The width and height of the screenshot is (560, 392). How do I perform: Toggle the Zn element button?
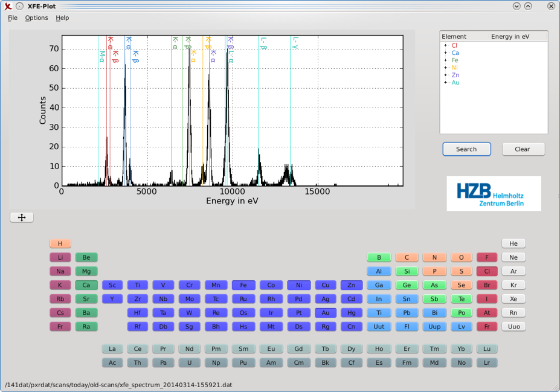tap(351, 285)
